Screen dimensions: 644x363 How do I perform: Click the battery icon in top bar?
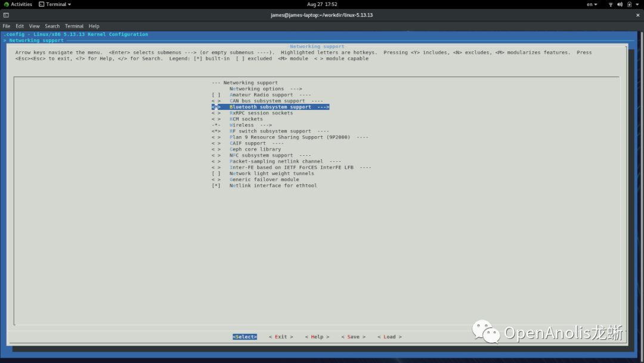tap(629, 4)
